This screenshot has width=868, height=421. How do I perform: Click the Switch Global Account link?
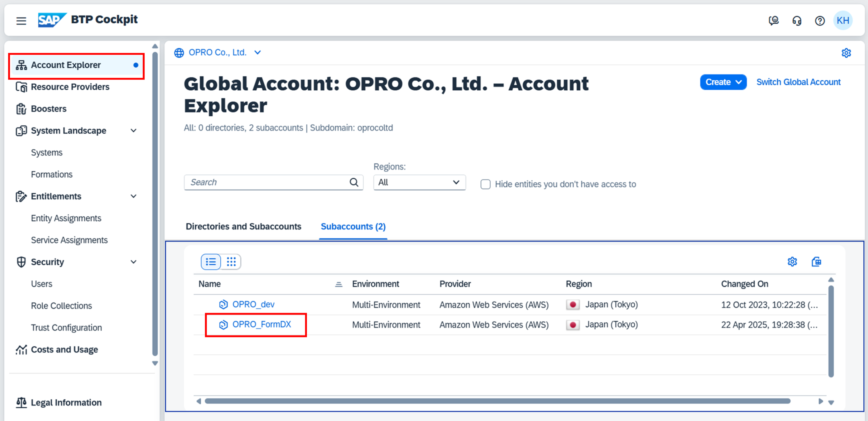pos(798,82)
